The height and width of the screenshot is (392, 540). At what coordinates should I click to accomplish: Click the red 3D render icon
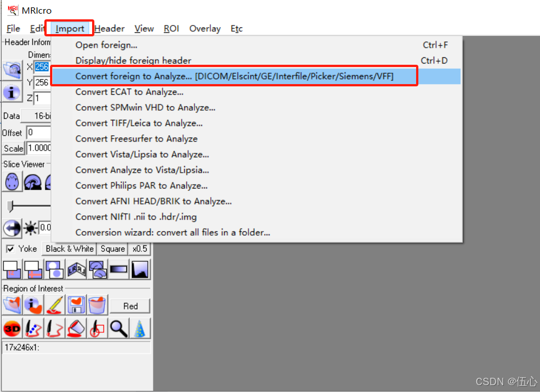(x=12, y=329)
